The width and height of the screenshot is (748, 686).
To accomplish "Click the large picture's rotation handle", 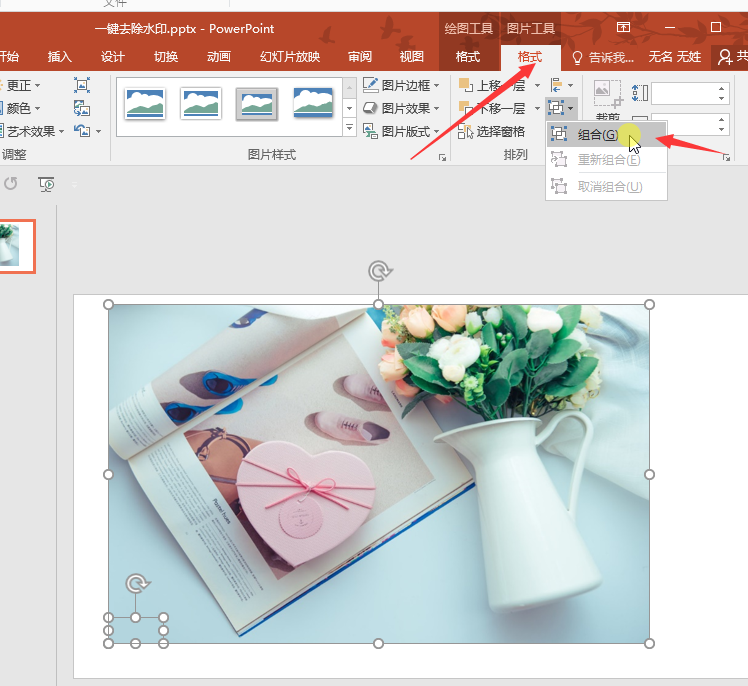I will 379,271.
